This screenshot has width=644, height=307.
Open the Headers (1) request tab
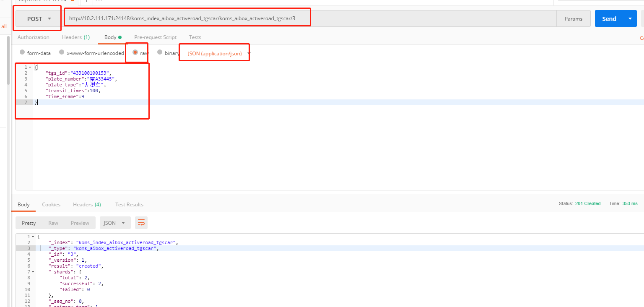point(76,37)
